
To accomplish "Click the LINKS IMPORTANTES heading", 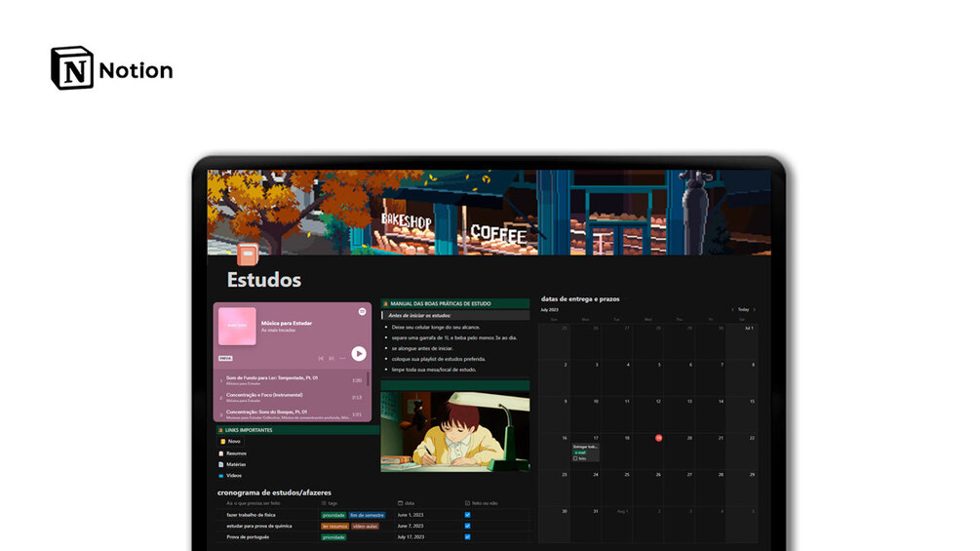I will [248, 430].
